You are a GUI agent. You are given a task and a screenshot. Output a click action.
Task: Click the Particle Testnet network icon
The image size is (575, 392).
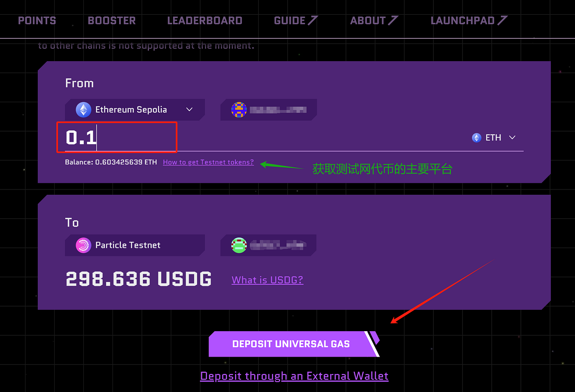click(x=83, y=245)
